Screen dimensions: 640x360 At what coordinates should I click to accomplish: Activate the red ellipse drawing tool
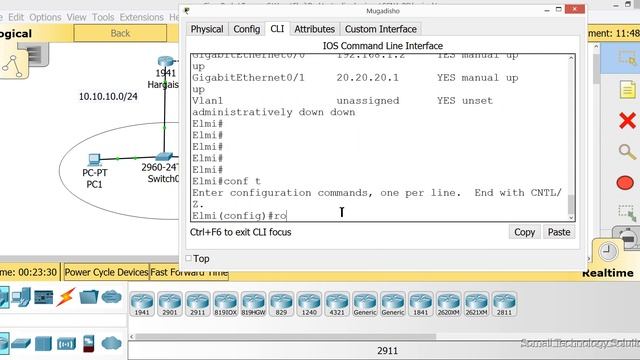[x=625, y=183]
